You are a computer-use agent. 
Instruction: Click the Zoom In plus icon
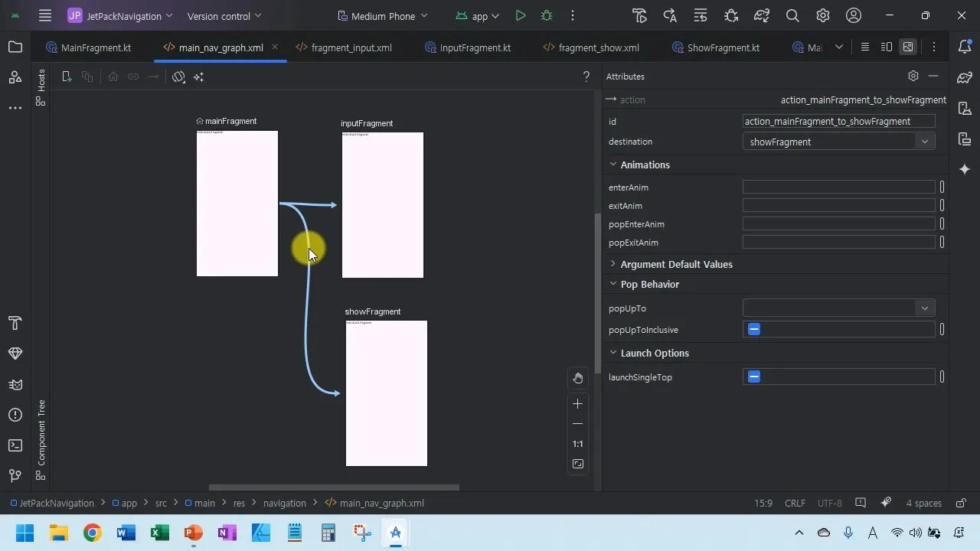click(x=578, y=403)
